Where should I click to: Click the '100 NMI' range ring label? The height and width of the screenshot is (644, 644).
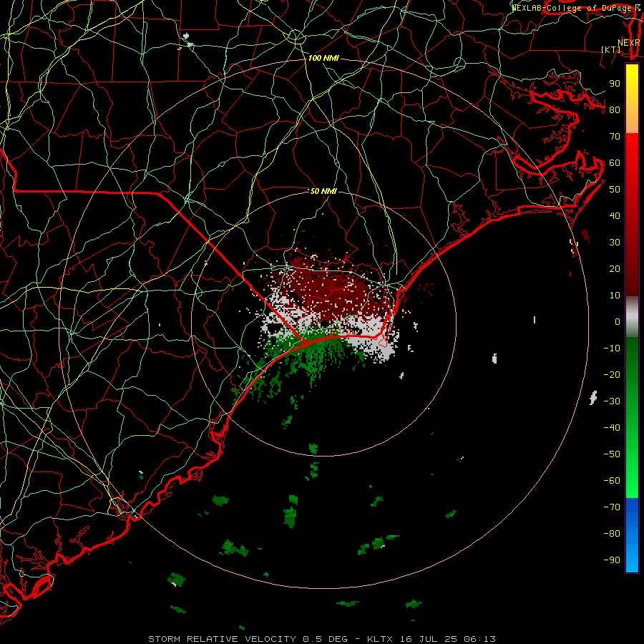click(x=323, y=58)
